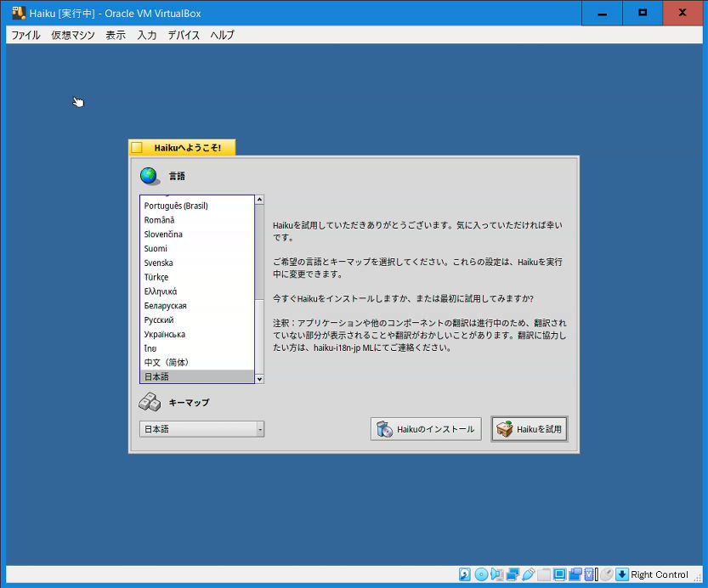Click the CPU virtualization V icon
The image size is (708, 588).
(589, 574)
